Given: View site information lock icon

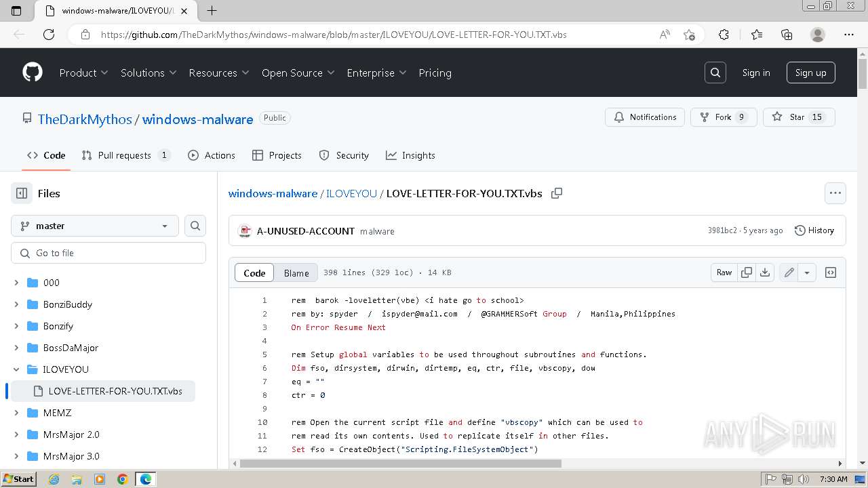Looking at the screenshot, I should coord(85,35).
